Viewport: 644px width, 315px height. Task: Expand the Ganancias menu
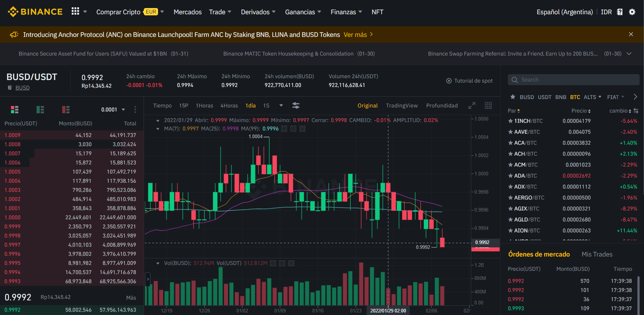(319, 12)
